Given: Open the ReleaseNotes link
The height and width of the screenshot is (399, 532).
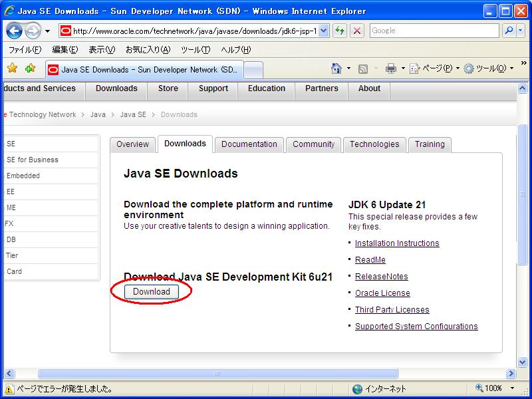Looking at the screenshot, I should pos(381,277).
